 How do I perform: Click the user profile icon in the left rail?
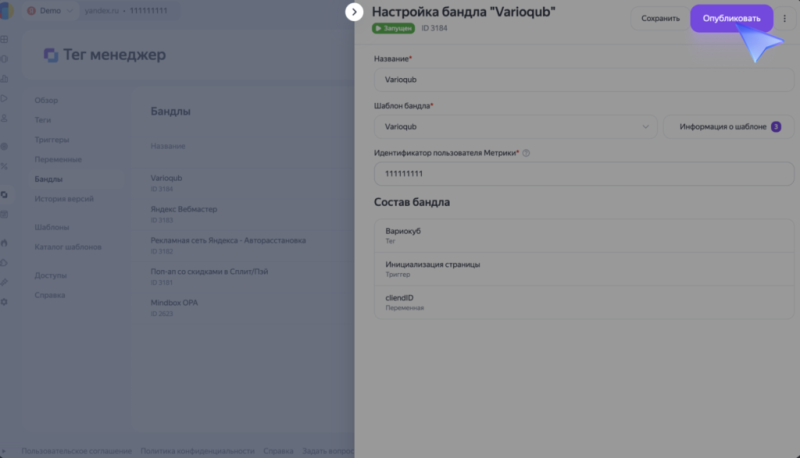click(x=4, y=118)
